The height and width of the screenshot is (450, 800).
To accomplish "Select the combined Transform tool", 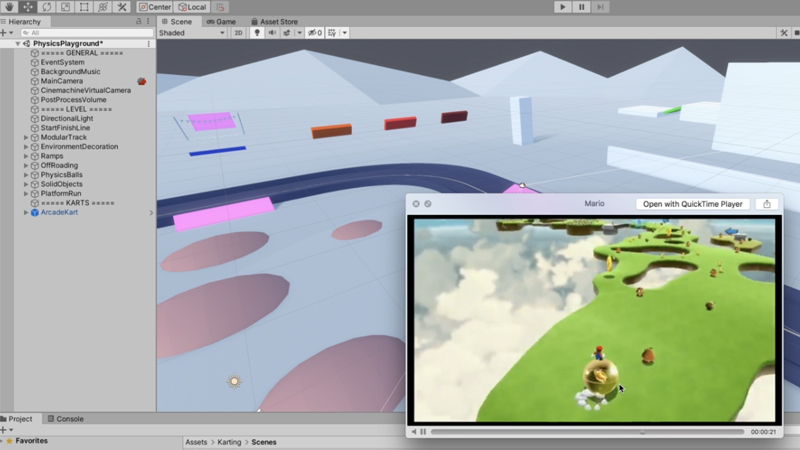I will (103, 7).
